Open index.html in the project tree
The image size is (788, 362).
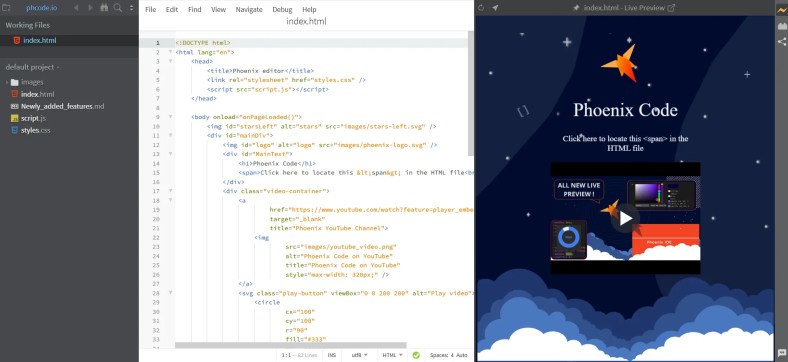37,94
